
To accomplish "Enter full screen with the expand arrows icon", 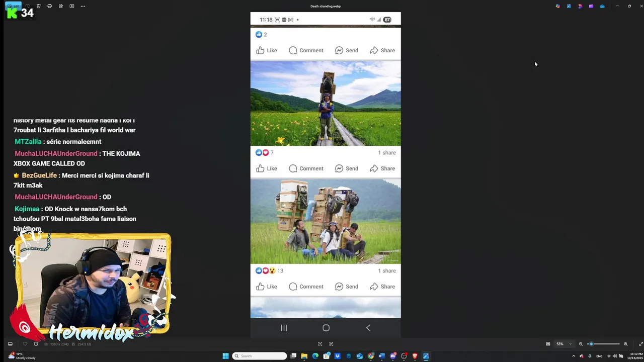I will (x=640, y=344).
